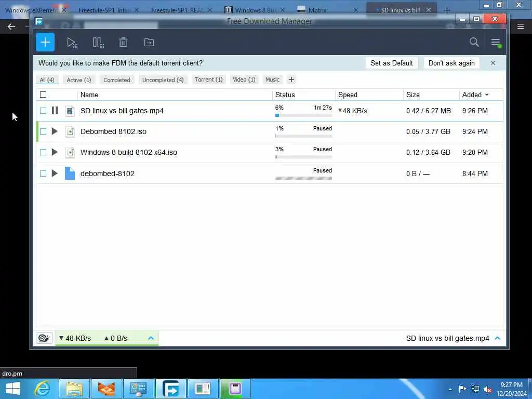
Task: Click the video file icon of SD linux row
Action: (70, 111)
